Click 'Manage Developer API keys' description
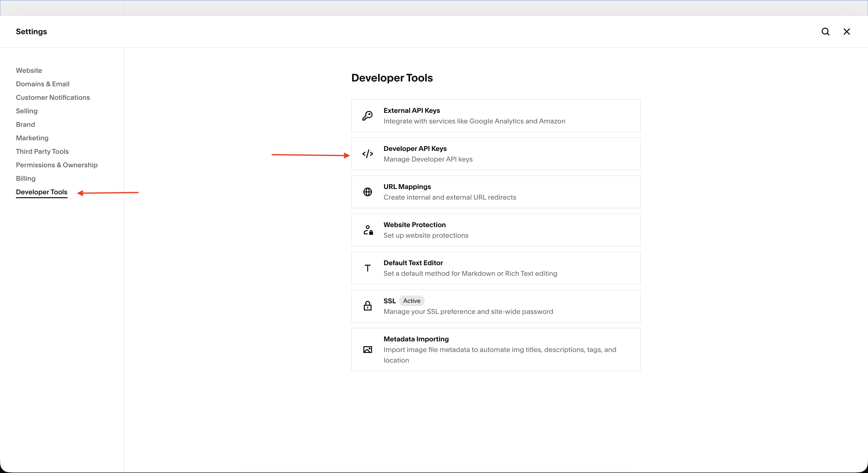 (428, 159)
